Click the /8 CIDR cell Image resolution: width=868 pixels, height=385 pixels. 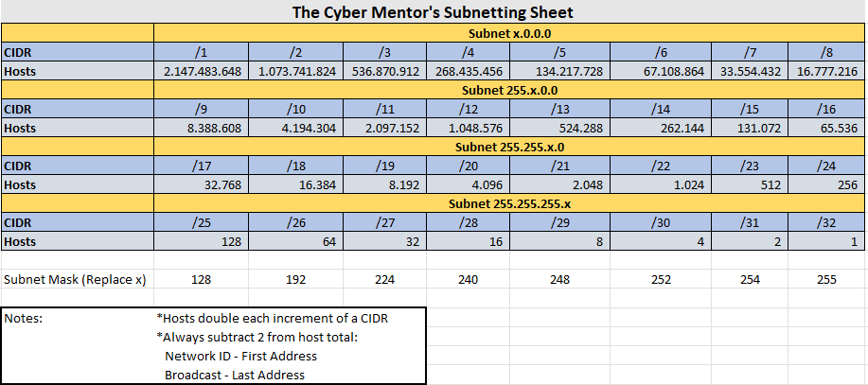pos(825,52)
